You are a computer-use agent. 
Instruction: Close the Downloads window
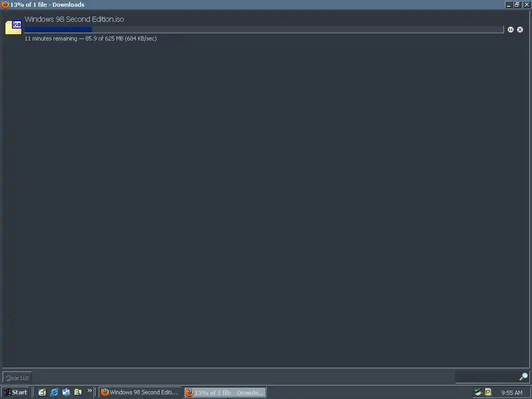click(527, 4)
